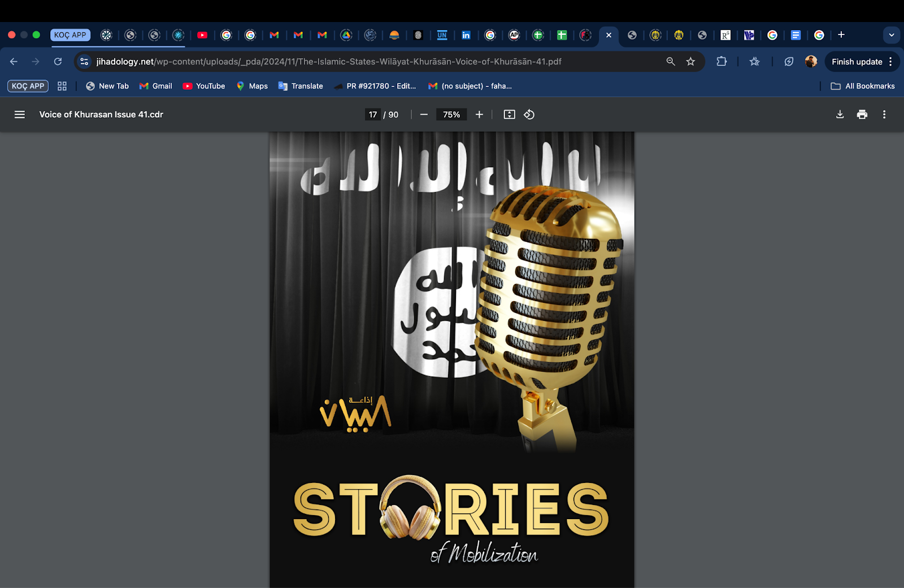Image resolution: width=904 pixels, height=588 pixels.
Task: Reload the current page
Action: click(x=58, y=62)
